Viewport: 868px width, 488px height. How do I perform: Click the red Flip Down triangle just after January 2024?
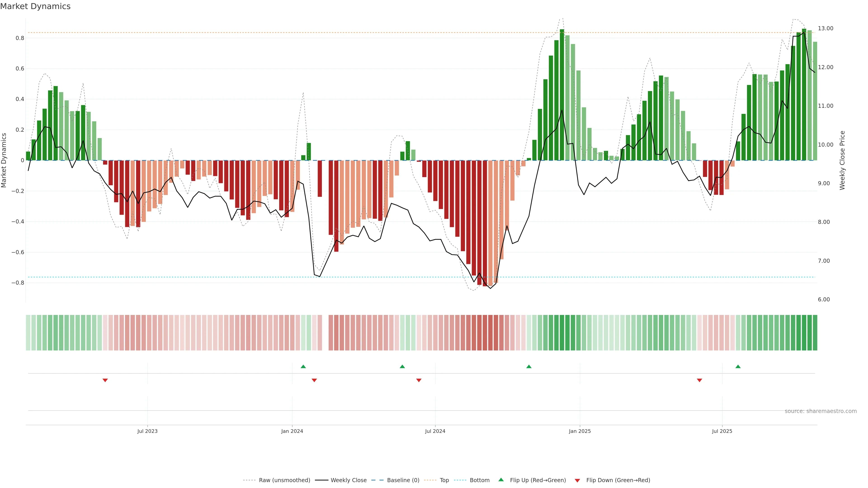point(314,380)
